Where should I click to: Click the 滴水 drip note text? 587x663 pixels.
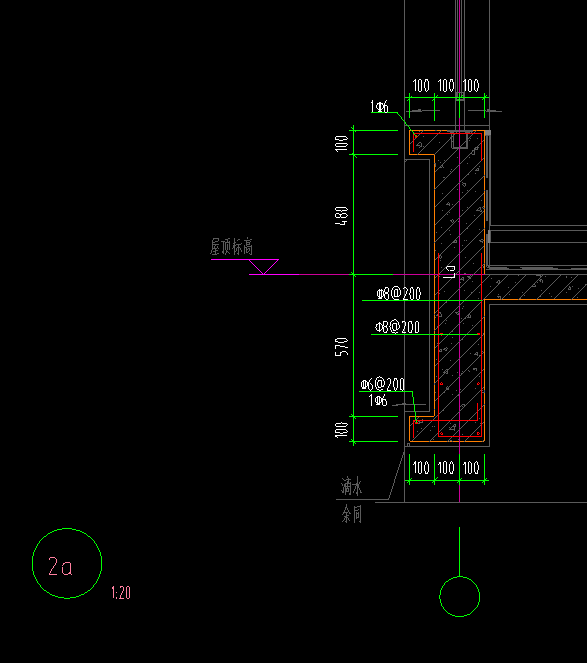(x=351, y=486)
